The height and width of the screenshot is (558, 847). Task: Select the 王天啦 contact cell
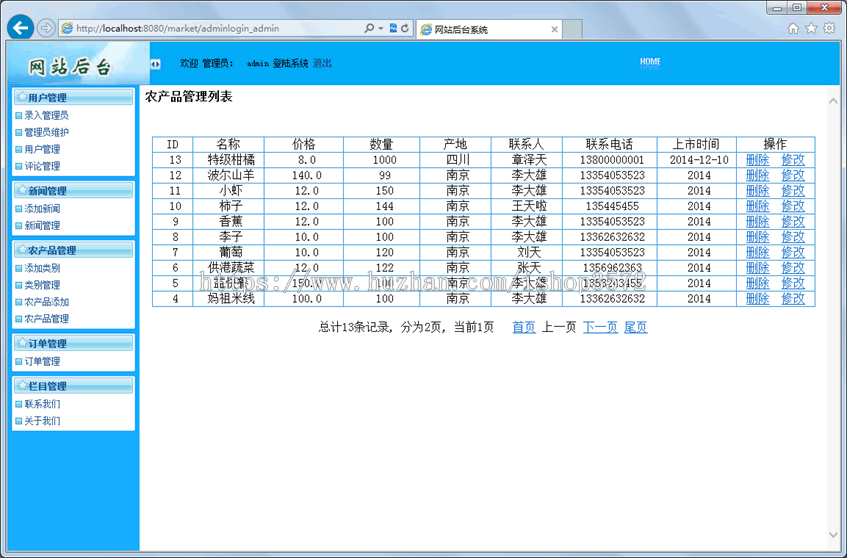[x=527, y=206]
